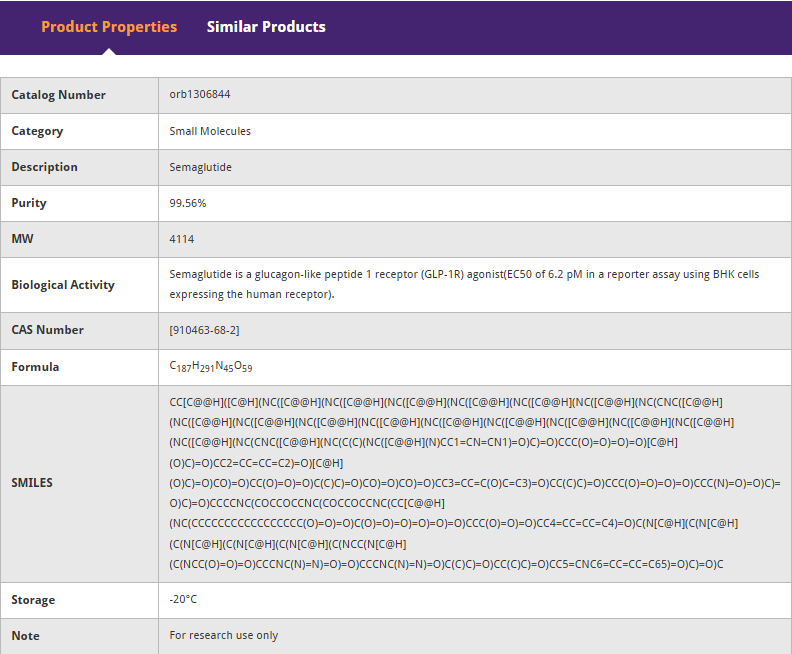Click the For research use only note

[x=224, y=635]
